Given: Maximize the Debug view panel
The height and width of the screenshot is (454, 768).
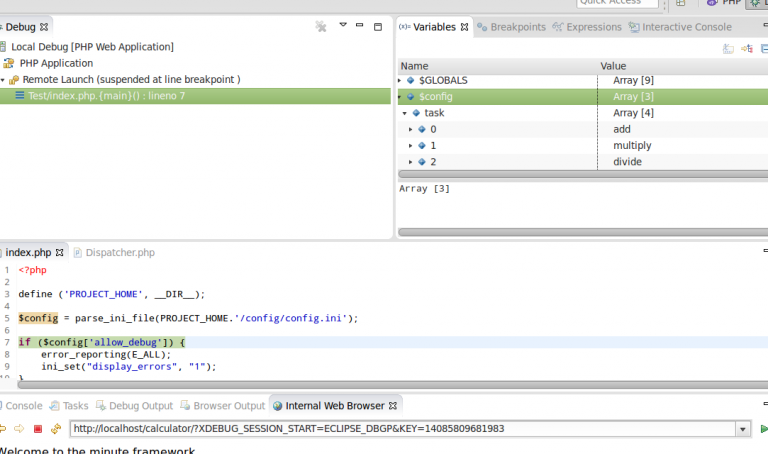Looking at the screenshot, I should click(378, 27).
